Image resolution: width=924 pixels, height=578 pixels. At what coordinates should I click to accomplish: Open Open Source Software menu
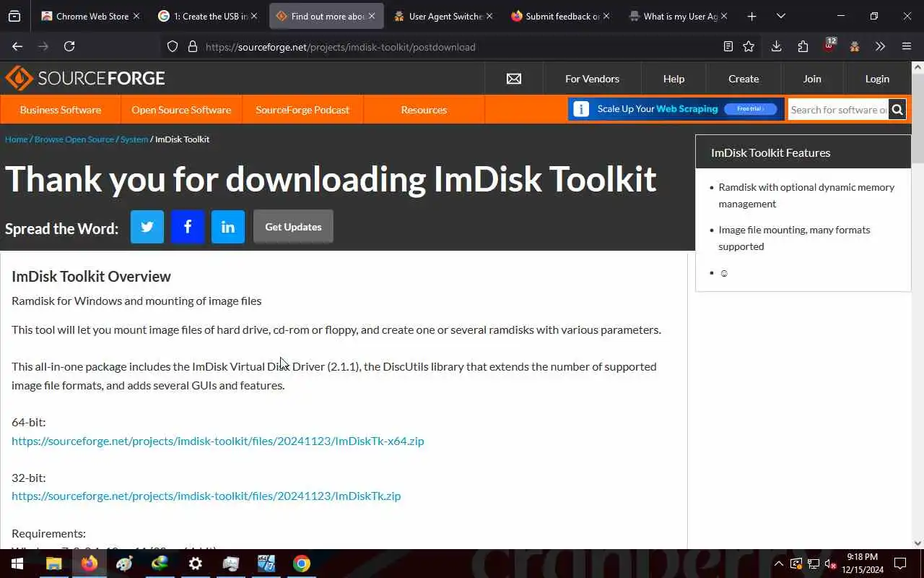click(x=181, y=110)
